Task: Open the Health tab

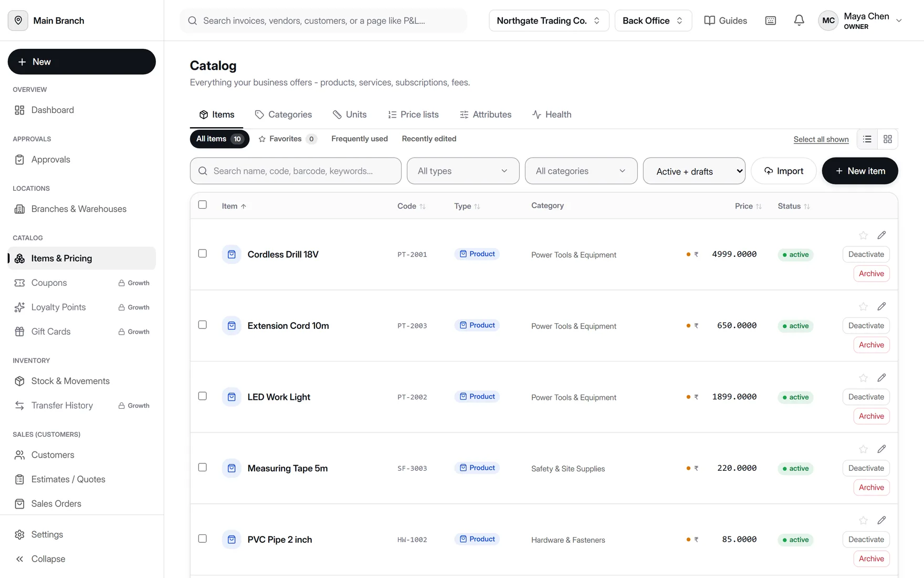Action: [x=552, y=115]
